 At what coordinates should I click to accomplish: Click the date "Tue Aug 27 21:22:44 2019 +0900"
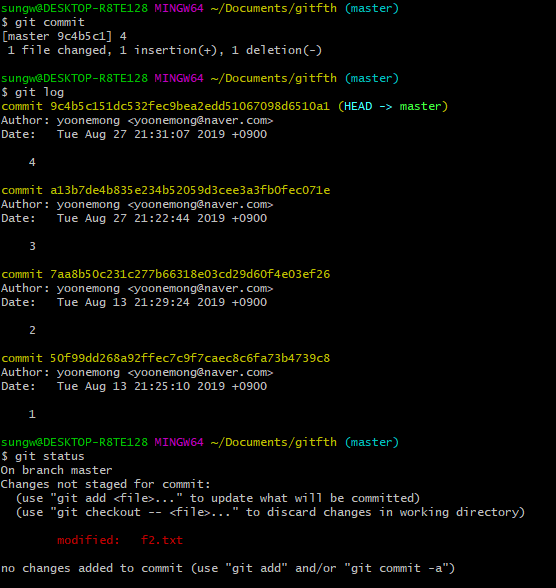coord(162,218)
